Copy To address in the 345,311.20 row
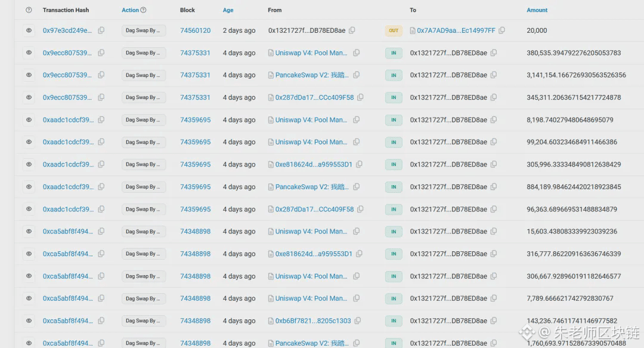The width and height of the screenshot is (644, 348). click(494, 97)
